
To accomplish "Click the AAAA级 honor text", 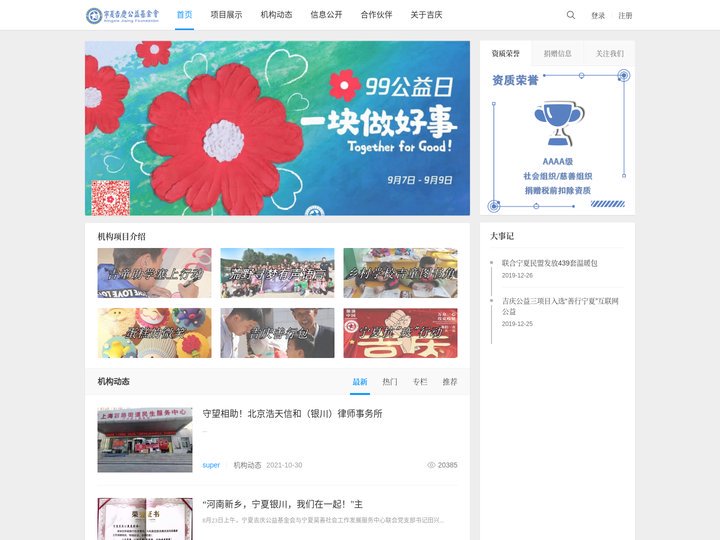I will (557, 162).
